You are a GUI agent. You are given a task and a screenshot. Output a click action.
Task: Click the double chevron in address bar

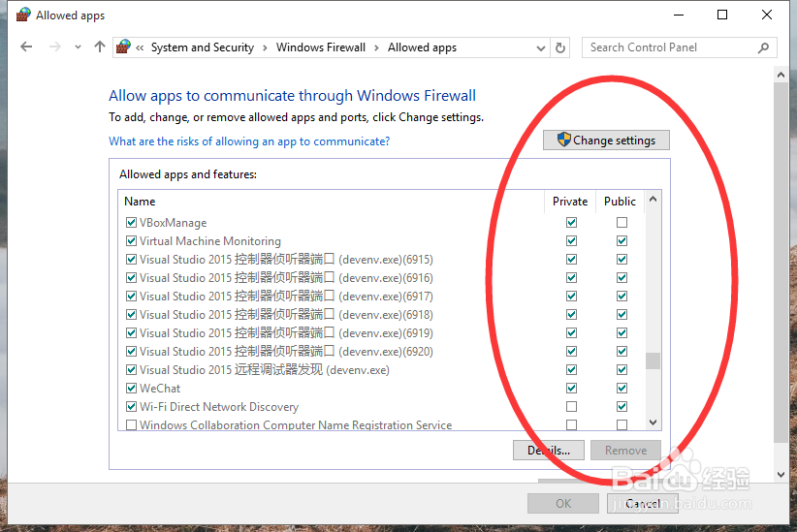tap(140, 47)
